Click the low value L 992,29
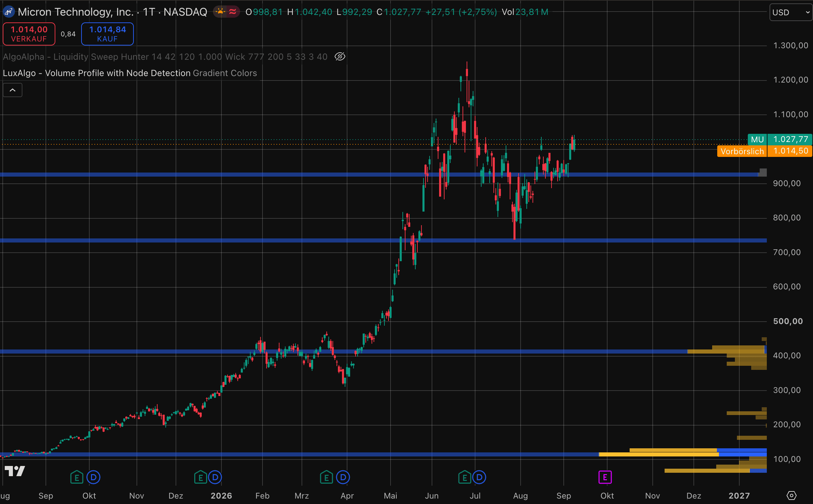This screenshot has height=504, width=813. point(354,12)
